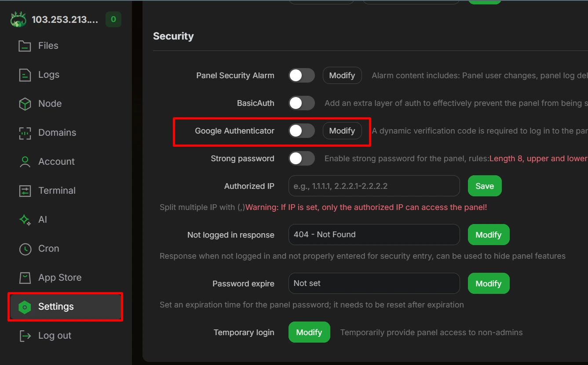The height and width of the screenshot is (365, 588).
Task: Click the App Store bag icon
Action: [x=25, y=278]
